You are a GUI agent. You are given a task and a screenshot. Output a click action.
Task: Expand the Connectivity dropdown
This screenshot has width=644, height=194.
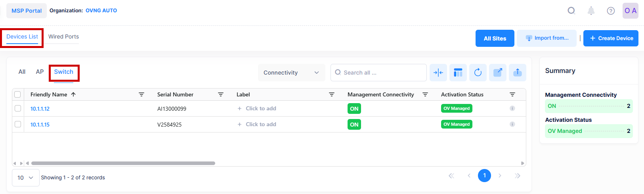(291, 73)
